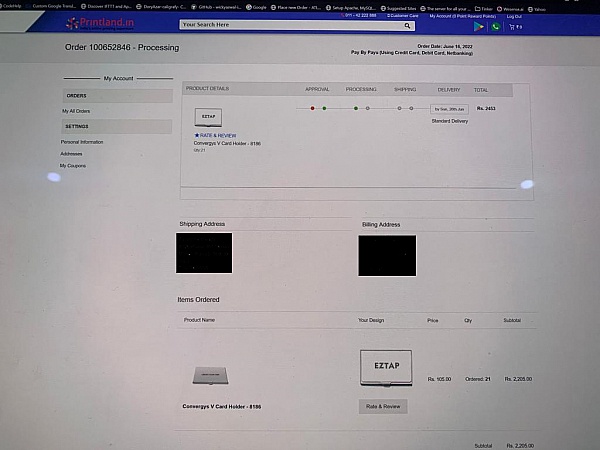Click the Items Ordered heading
The image size is (600, 450).
(x=198, y=300)
